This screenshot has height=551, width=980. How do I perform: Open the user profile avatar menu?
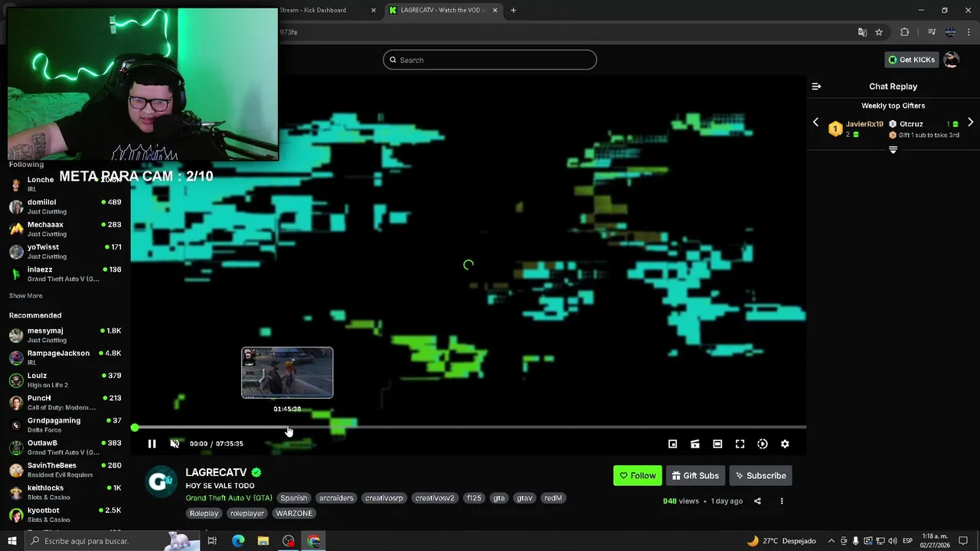pos(951,60)
